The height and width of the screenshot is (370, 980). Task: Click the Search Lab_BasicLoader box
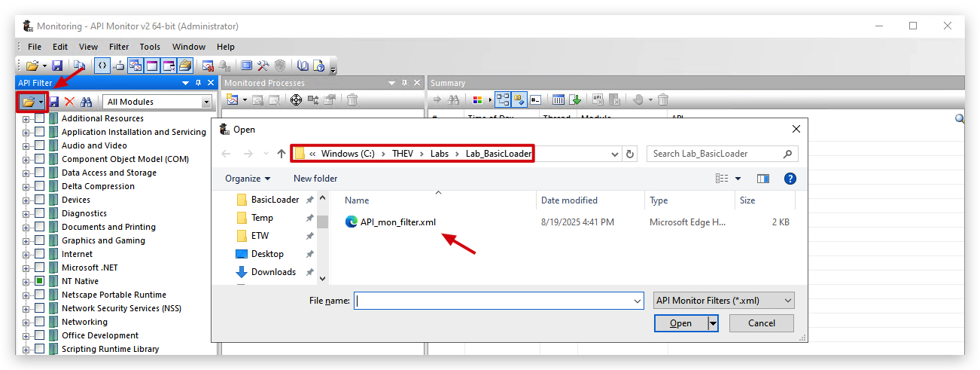point(722,154)
